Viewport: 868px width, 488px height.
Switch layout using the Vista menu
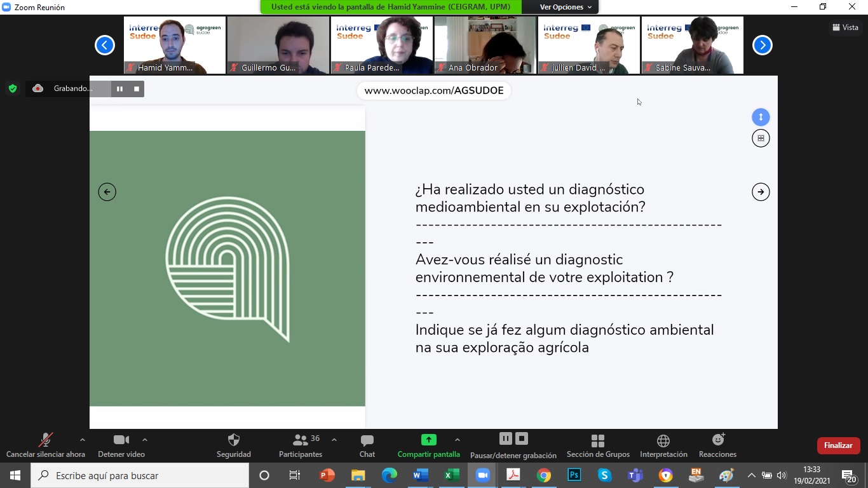click(845, 27)
